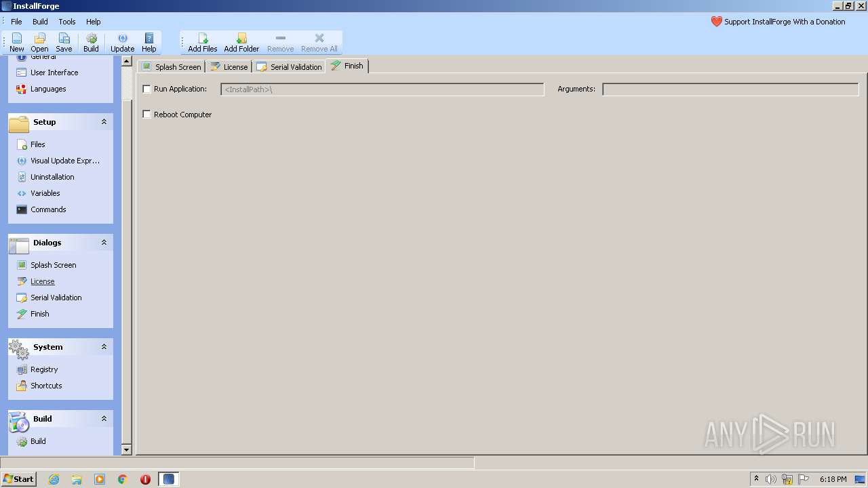Screen dimensions: 868x488
Task: Open Languages in the sidebar
Action: (x=48, y=89)
